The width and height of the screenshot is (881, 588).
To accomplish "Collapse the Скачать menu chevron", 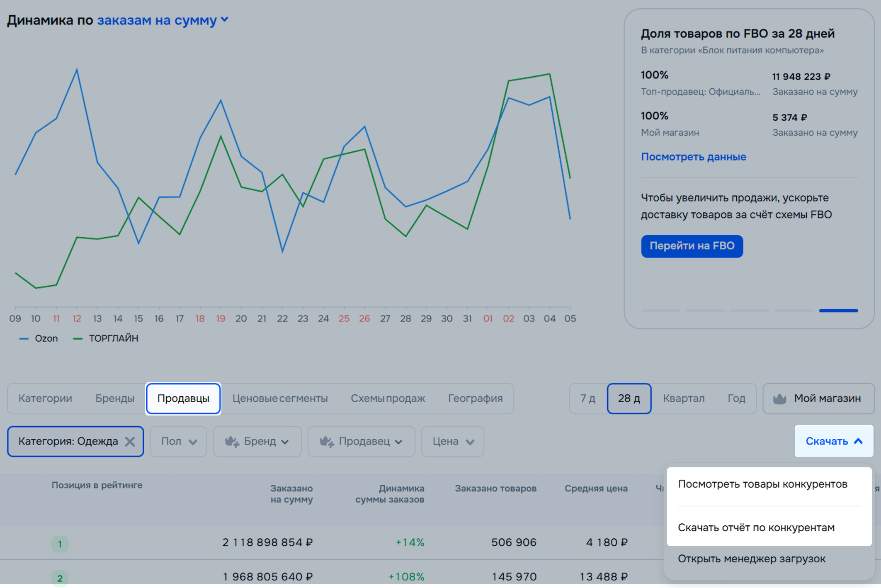I will (x=859, y=441).
